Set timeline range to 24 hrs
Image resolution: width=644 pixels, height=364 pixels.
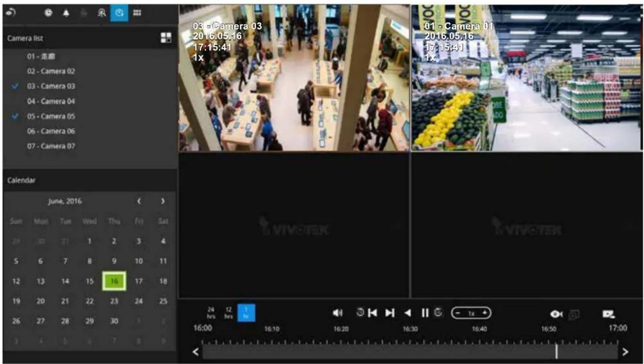(x=211, y=313)
